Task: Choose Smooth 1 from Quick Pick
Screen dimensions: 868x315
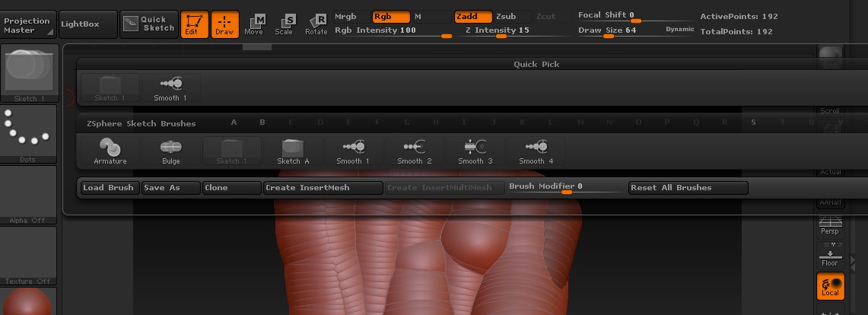Action: tap(171, 88)
